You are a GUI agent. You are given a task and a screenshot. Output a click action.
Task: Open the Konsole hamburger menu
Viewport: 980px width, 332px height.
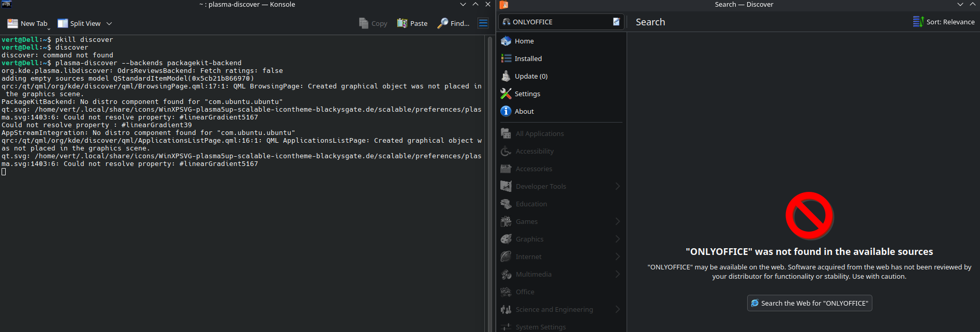click(x=483, y=23)
